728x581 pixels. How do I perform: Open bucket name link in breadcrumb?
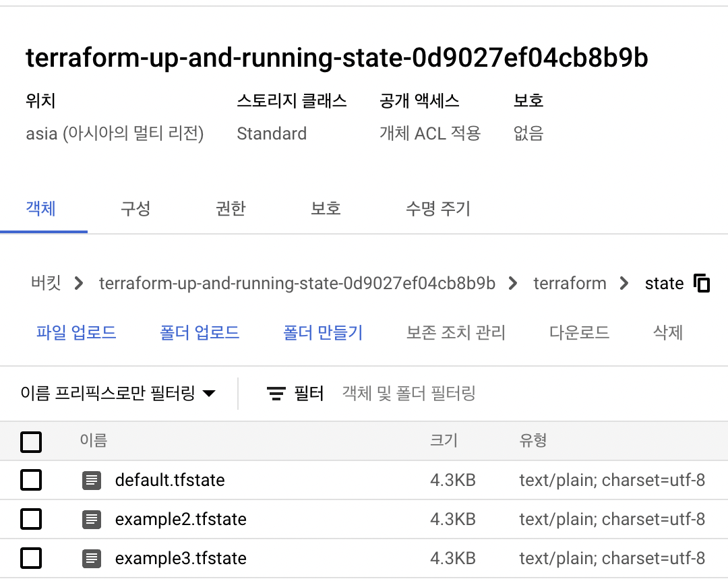297,283
